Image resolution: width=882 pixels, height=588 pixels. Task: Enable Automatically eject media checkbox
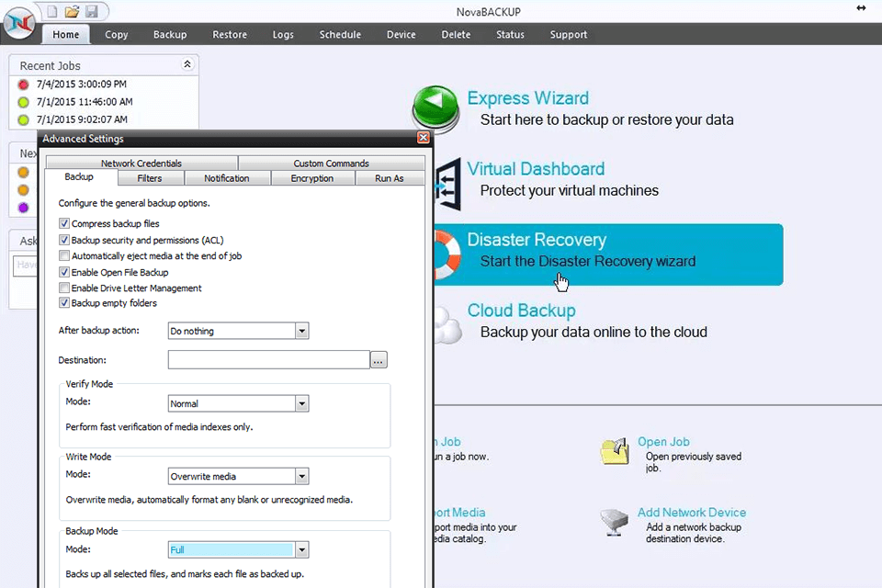coord(64,255)
